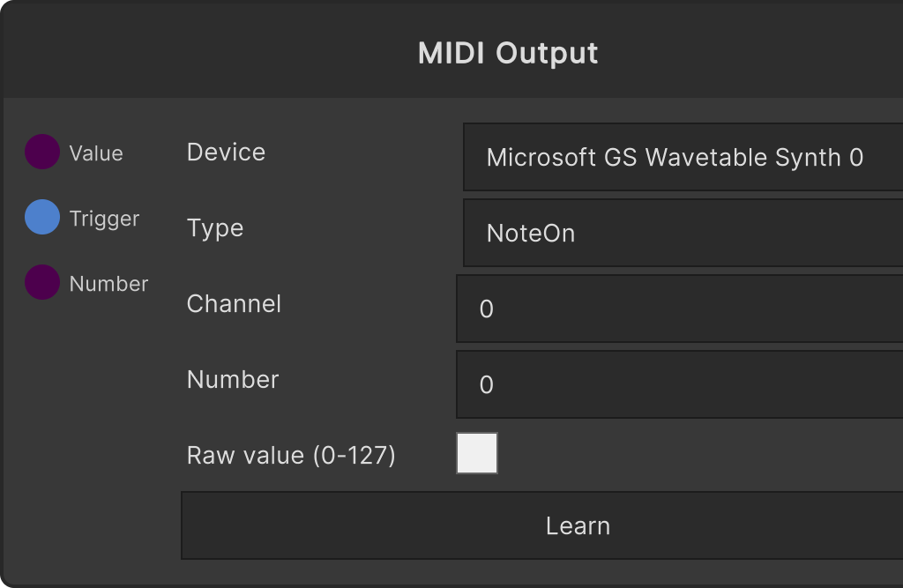The width and height of the screenshot is (903, 588).
Task: Click the Channel property label
Action: (234, 304)
